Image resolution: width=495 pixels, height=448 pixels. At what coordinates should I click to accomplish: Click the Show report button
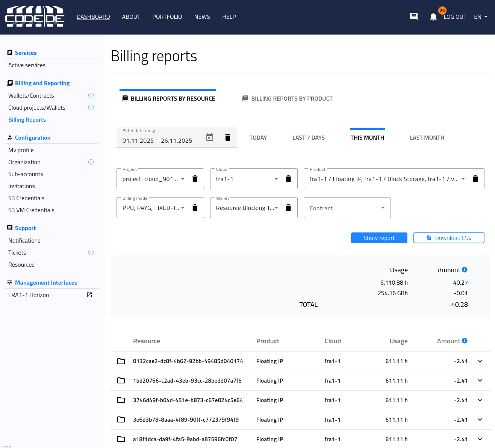click(x=379, y=238)
